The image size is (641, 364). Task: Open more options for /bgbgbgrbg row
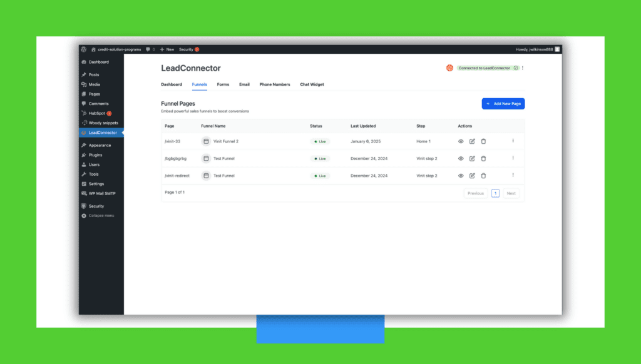click(513, 158)
